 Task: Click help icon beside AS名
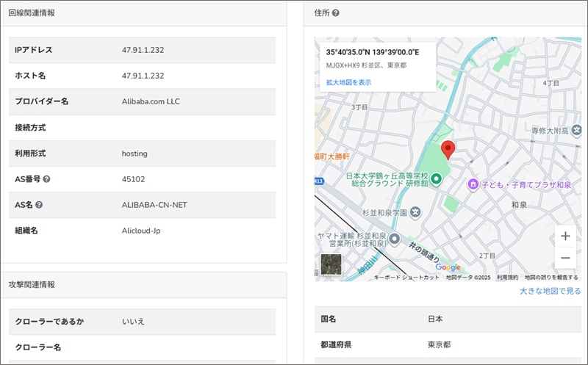(x=39, y=205)
